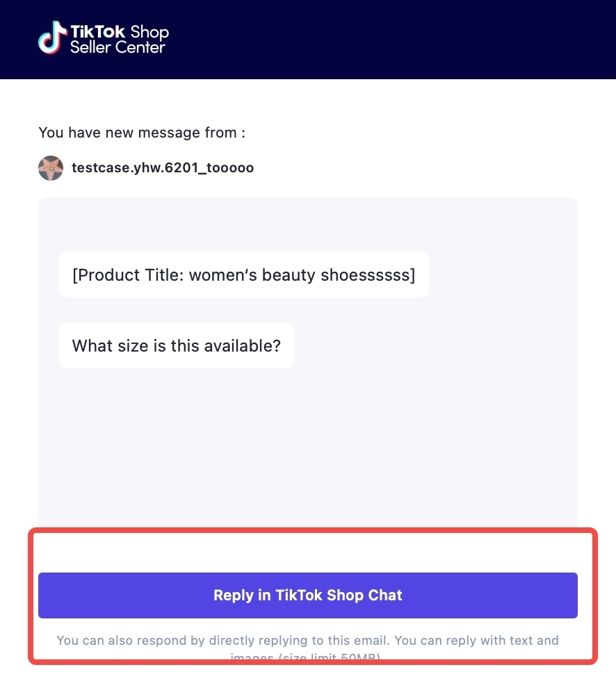Click the footer note about replying by email
This screenshot has width=616, height=699.
[307, 640]
